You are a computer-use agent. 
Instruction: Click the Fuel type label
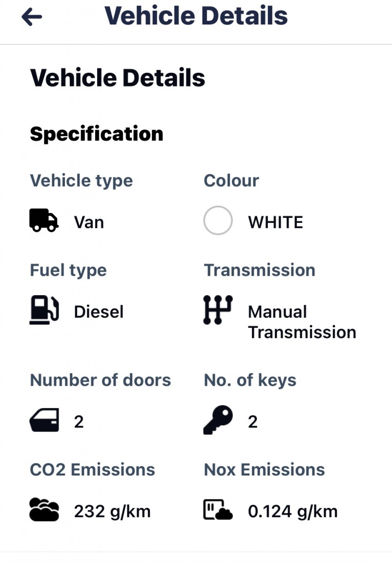tap(68, 270)
